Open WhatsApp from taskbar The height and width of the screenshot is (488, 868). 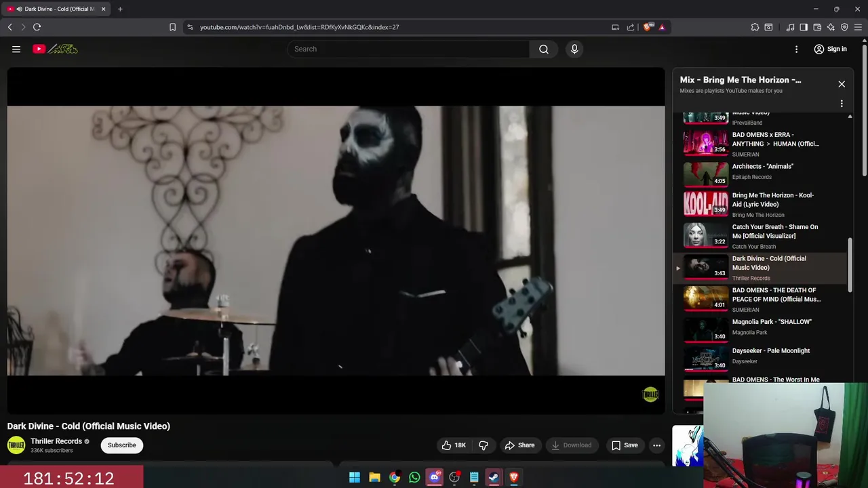[x=414, y=478]
